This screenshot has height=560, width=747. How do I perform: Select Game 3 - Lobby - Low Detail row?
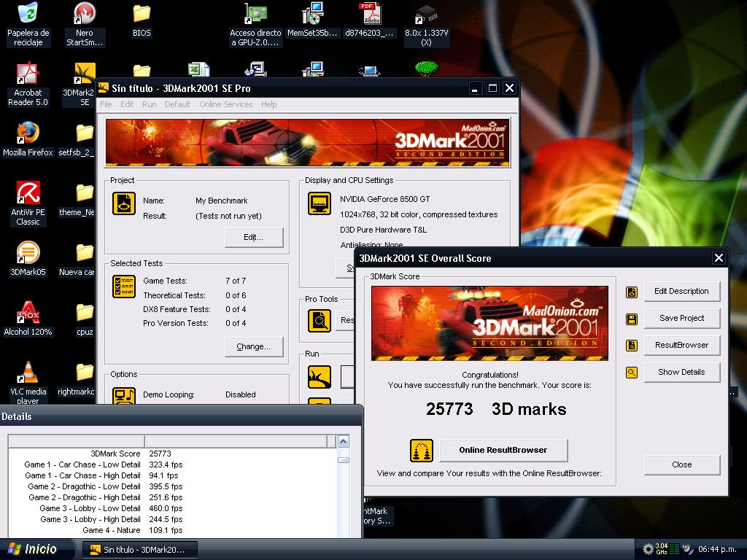click(172, 508)
